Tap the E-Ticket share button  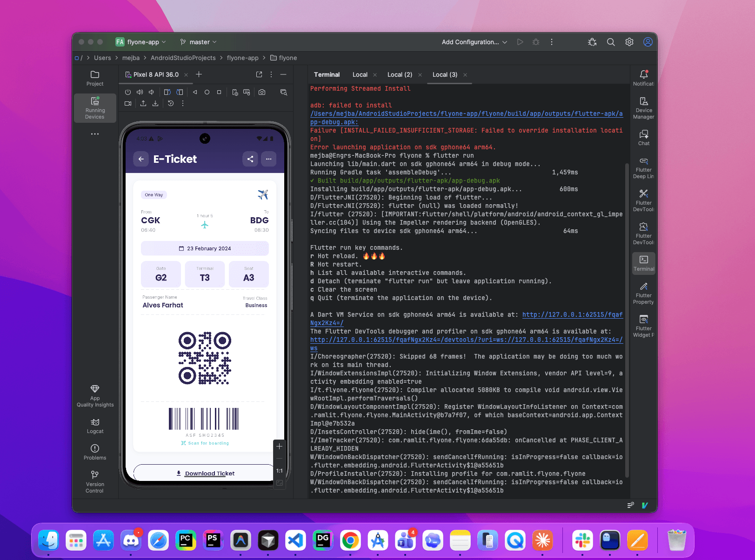click(x=250, y=159)
